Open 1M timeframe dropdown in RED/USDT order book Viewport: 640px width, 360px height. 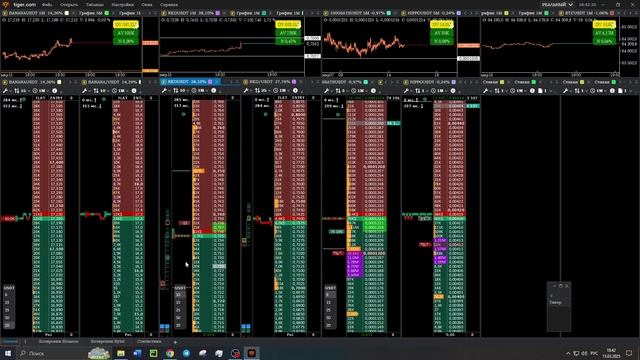pyautogui.click(x=281, y=91)
